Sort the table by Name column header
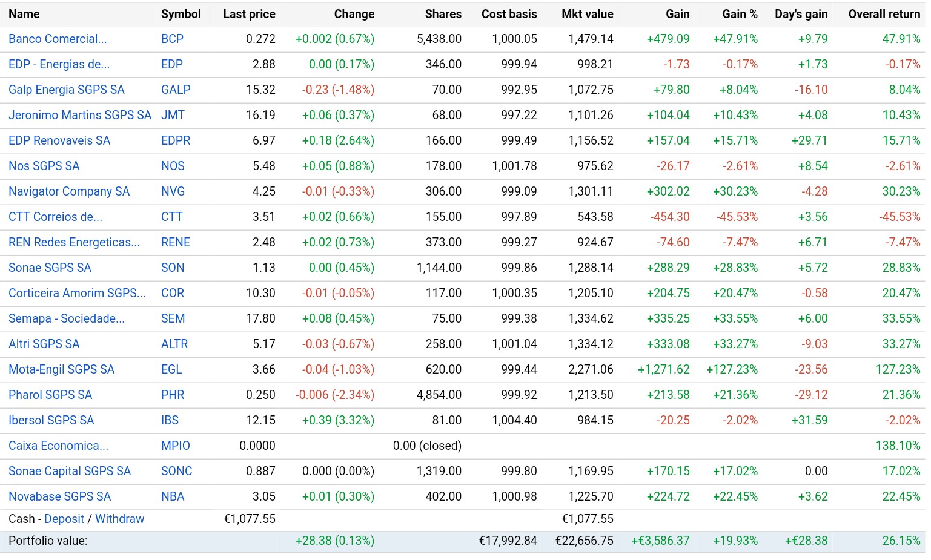The height and width of the screenshot is (560, 931). click(x=24, y=14)
